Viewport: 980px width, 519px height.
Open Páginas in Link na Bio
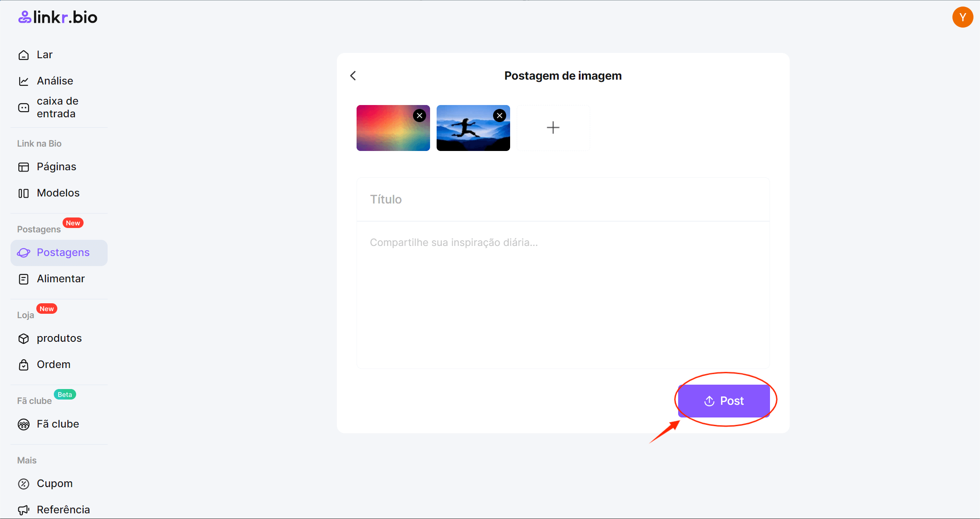point(56,167)
